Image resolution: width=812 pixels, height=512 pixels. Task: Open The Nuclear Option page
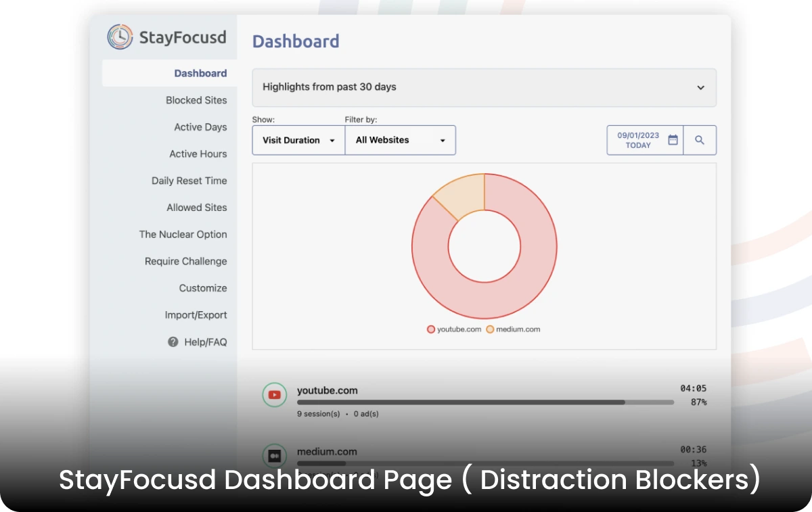pyautogui.click(x=183, y=235)
